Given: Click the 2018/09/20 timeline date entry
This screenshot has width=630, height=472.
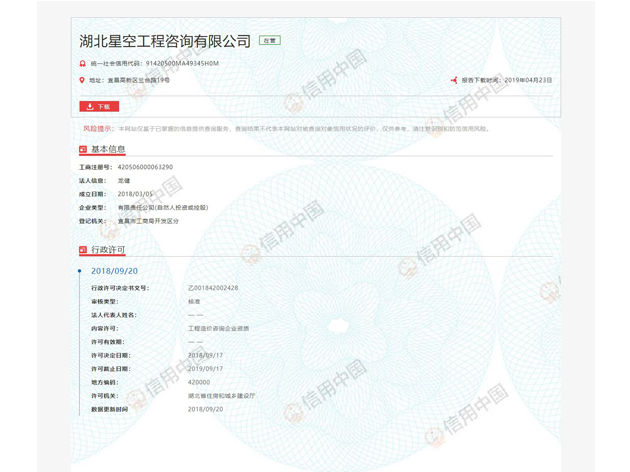Looking at the screenshot, I should (x=114, y=271).
